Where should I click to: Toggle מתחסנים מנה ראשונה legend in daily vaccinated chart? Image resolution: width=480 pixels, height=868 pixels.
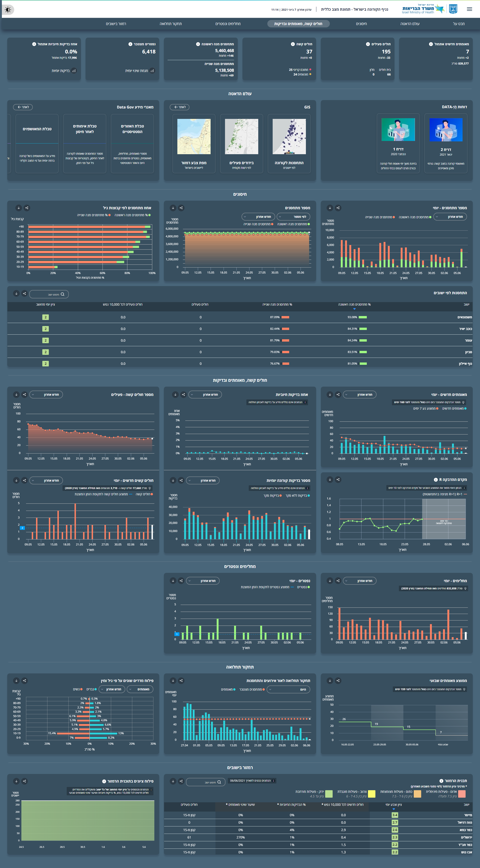pyautogui.click(x=415, y=217)
